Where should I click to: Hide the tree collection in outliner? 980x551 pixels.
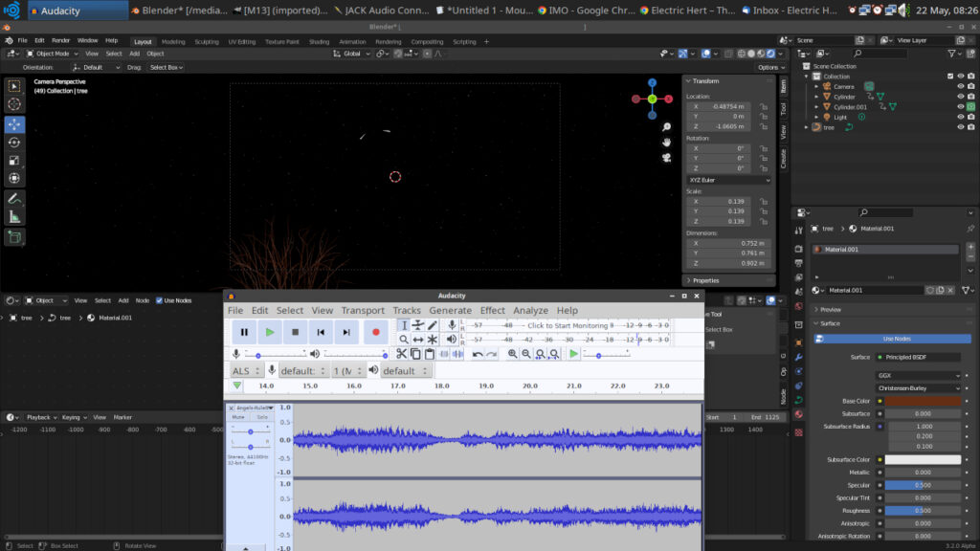tap(961, 127)
